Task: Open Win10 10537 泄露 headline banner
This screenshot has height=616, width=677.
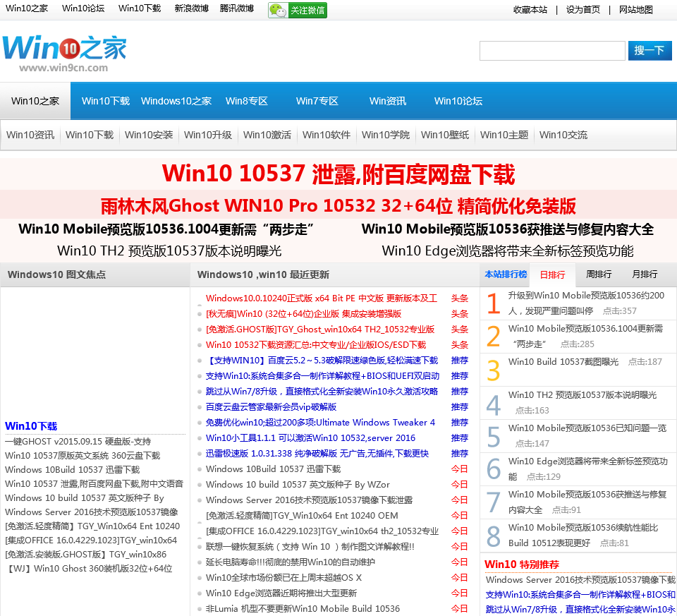Action: pyautogui.click(x=338, y=174)
